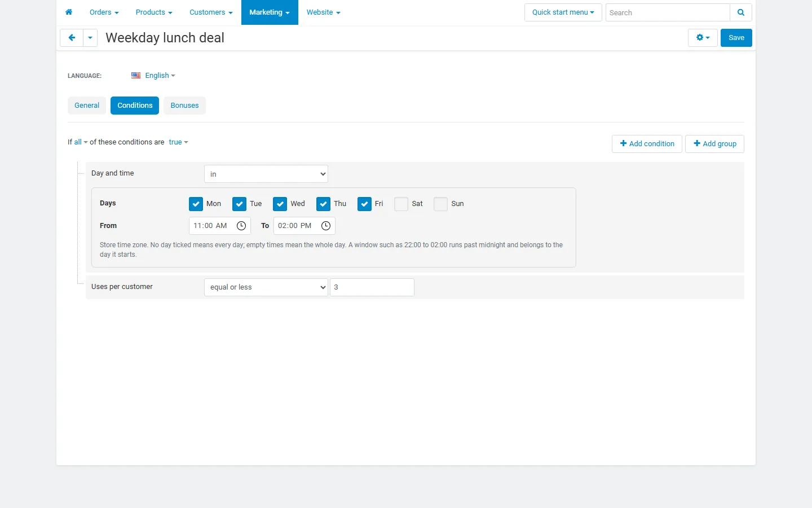The image size is (812, 508).
Task: Tick the Sat day checkbox
Action: [401, 204]
